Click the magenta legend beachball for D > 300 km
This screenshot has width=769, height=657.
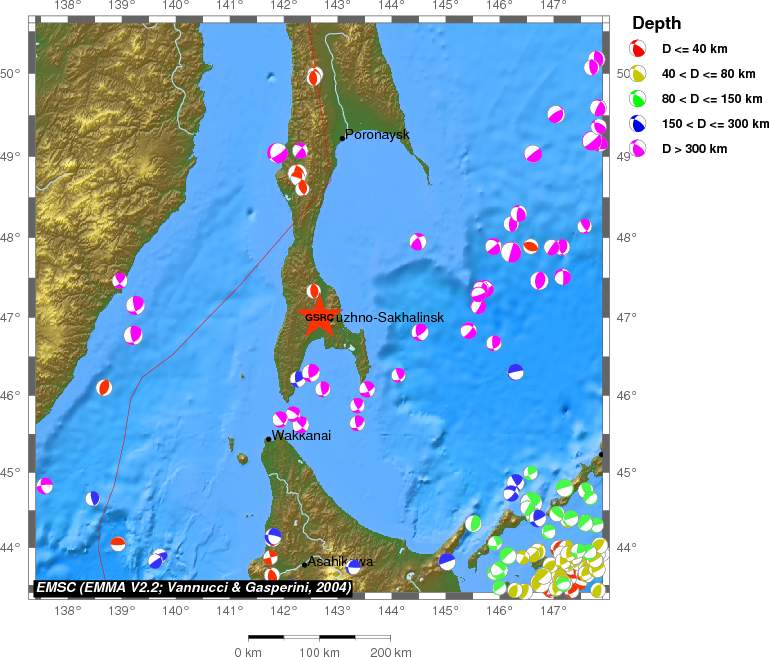[637, 149]
